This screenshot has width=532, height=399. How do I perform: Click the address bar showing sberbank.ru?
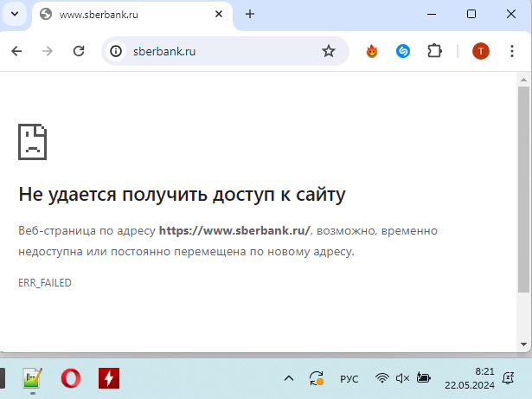tap(225, 51)
